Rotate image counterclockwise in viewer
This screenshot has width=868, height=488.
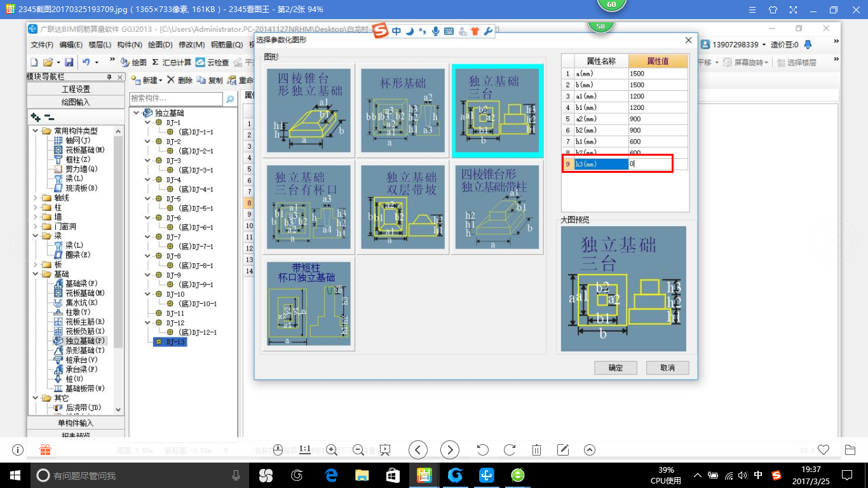(x=482, y=450)
